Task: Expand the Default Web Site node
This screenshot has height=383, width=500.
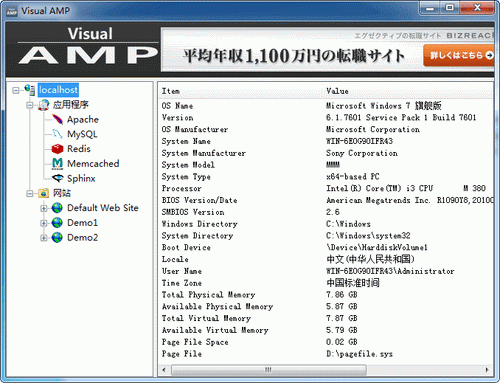Action: 44,208
